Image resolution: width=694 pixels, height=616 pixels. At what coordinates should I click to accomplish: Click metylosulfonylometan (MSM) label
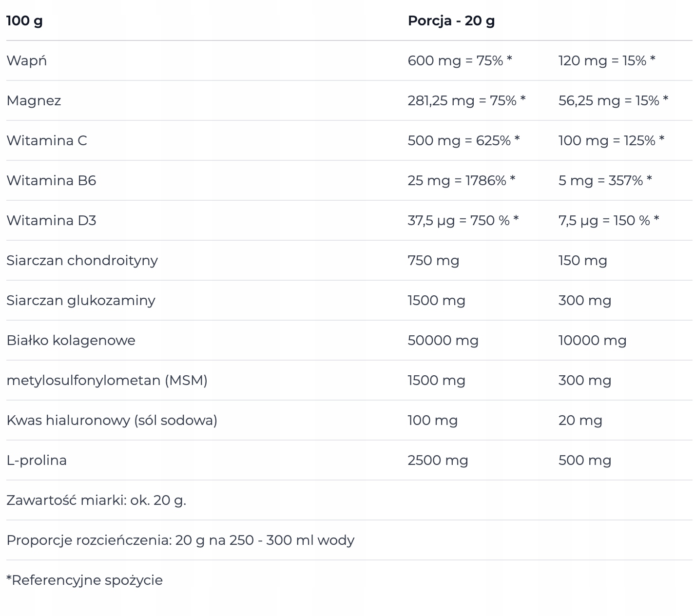107,381
